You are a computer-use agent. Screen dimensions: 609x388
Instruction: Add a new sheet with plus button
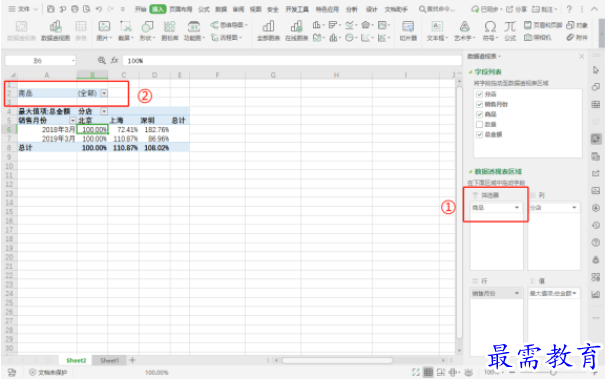click(132, 360)
